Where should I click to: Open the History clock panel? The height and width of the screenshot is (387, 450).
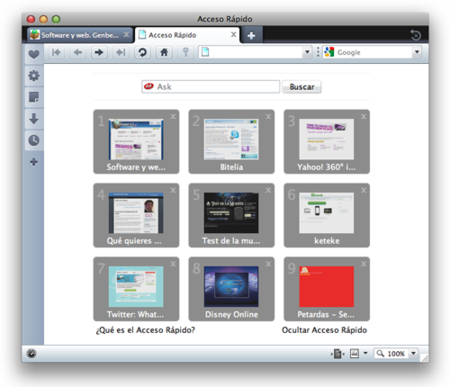tap(34, 140)
